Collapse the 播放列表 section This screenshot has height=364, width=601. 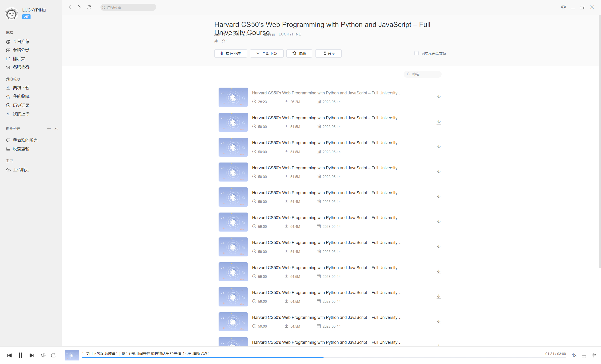[56, 128]
